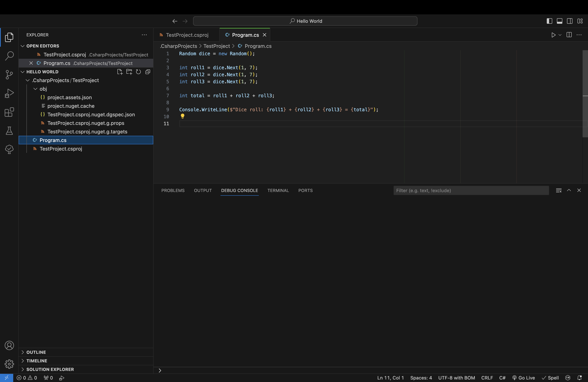The height and width of the screenshot is (382, 588).
Task: Open the Run and Debug view
Action: 9,93
